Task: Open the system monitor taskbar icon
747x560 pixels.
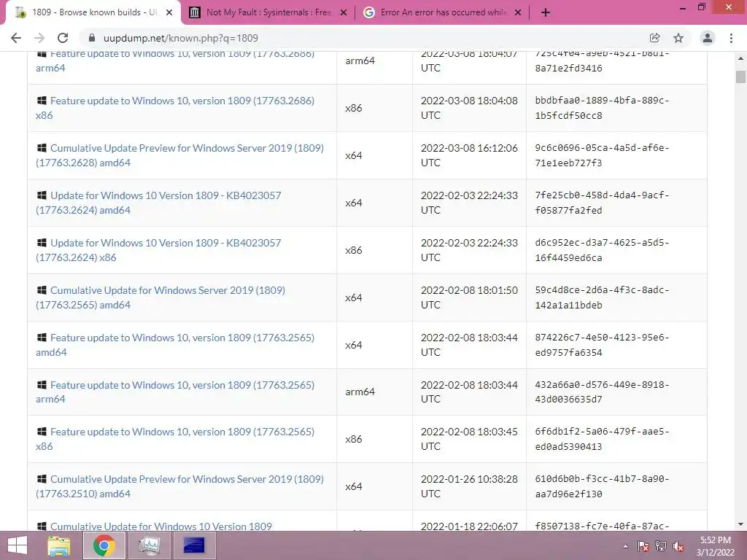Action: coord(149,545)
